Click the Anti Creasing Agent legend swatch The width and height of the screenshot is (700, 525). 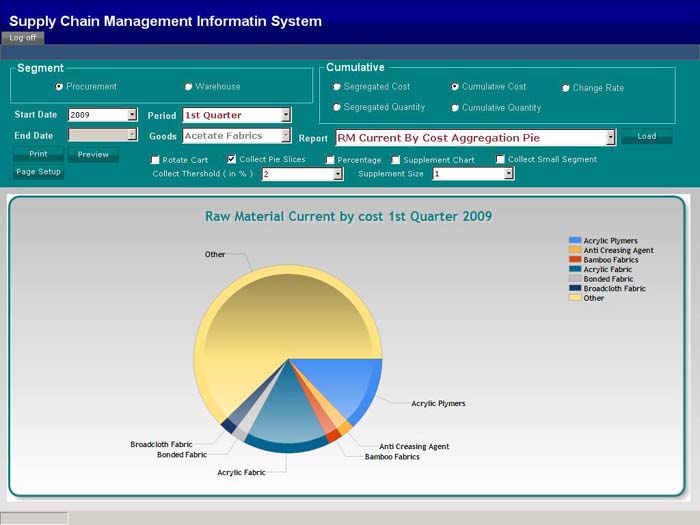pyautogui.click(x=575, y=250)
